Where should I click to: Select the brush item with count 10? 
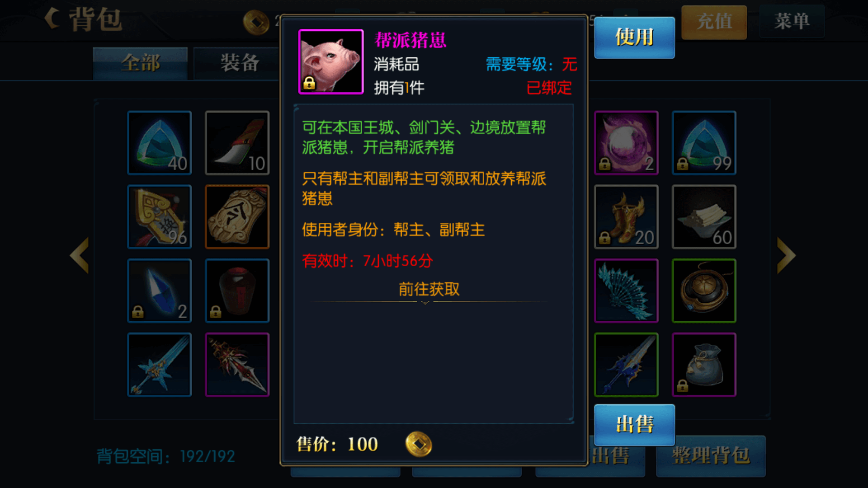click(237, 143)
